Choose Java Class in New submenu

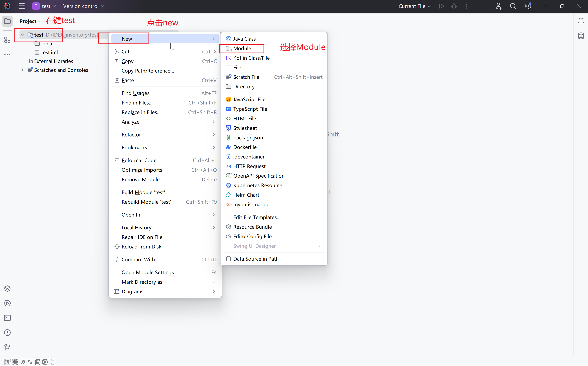(244, 39)
